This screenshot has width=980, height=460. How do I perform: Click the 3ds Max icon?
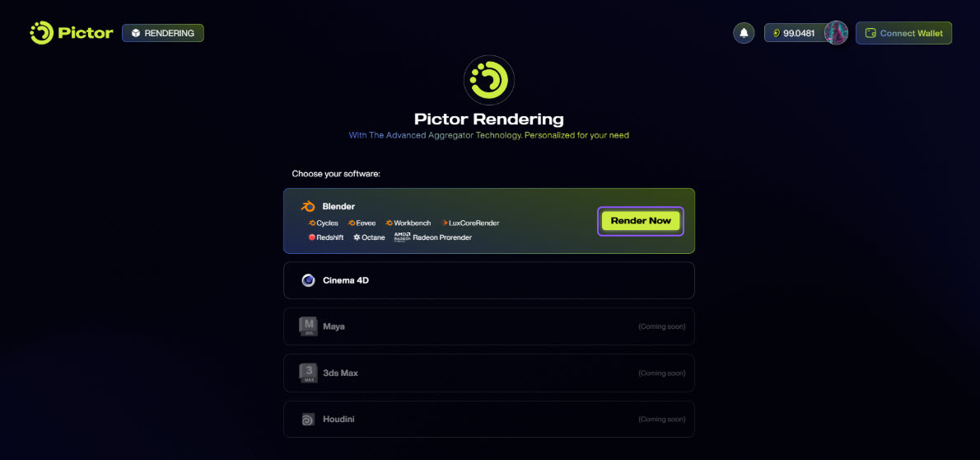(x=308, y=373)
